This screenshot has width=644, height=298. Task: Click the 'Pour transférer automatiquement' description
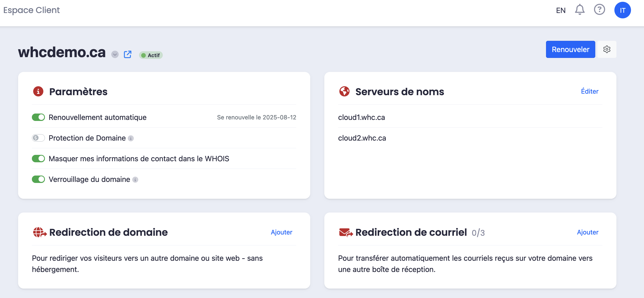(465, 264)
